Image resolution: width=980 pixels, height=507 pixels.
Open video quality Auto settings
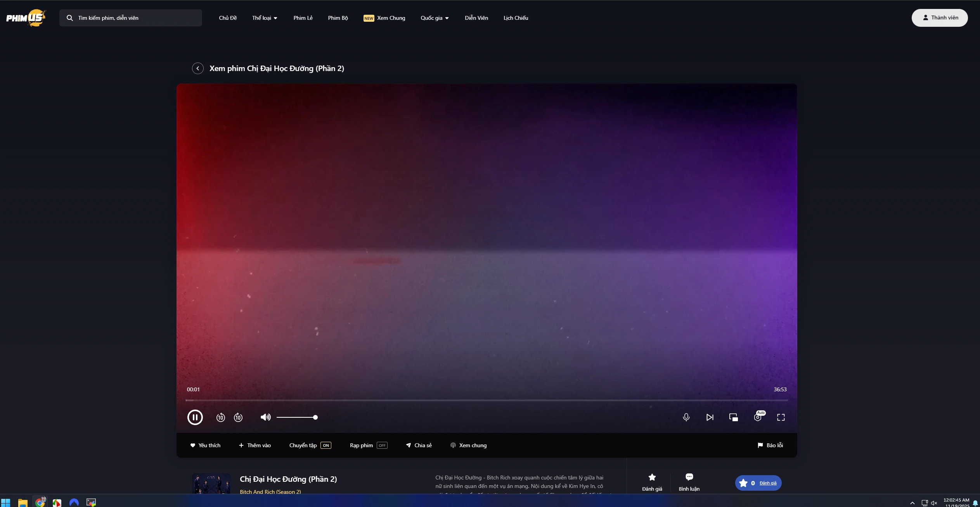758,417
